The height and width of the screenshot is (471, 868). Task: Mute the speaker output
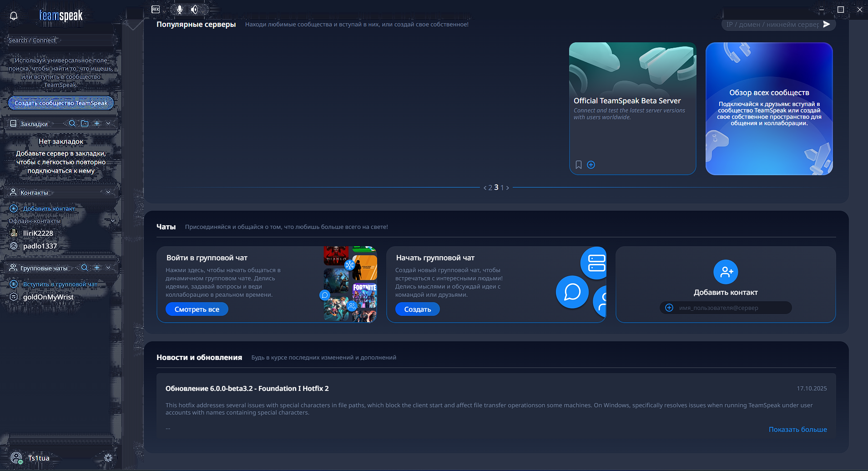pos(194,9)
